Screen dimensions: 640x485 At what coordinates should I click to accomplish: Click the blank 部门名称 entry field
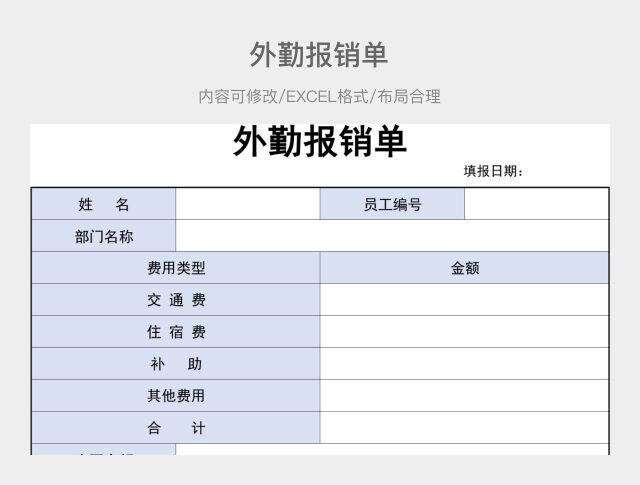pyautogui.click(x=392, y=236)
